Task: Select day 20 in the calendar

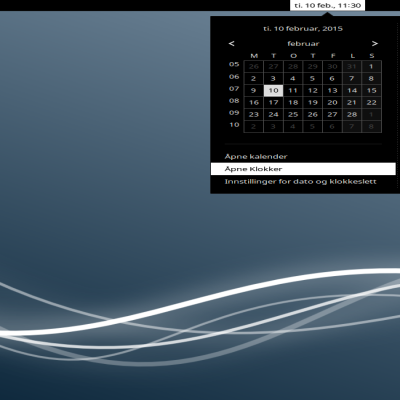Action: [332, 102]
